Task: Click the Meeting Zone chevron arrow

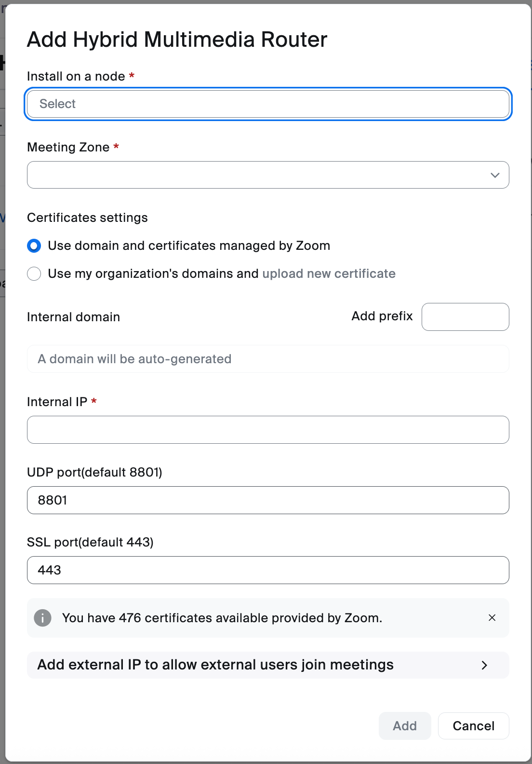Action: pos(495,175)
